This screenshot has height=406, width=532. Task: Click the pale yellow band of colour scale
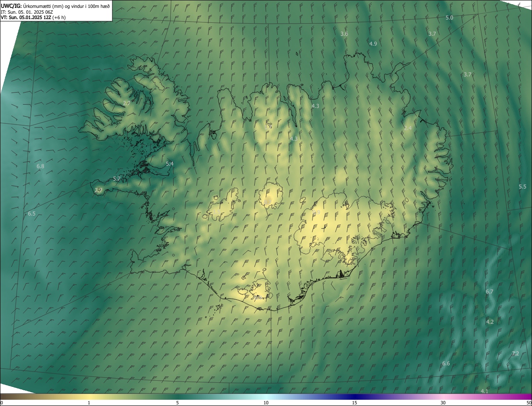pos(89,397)
